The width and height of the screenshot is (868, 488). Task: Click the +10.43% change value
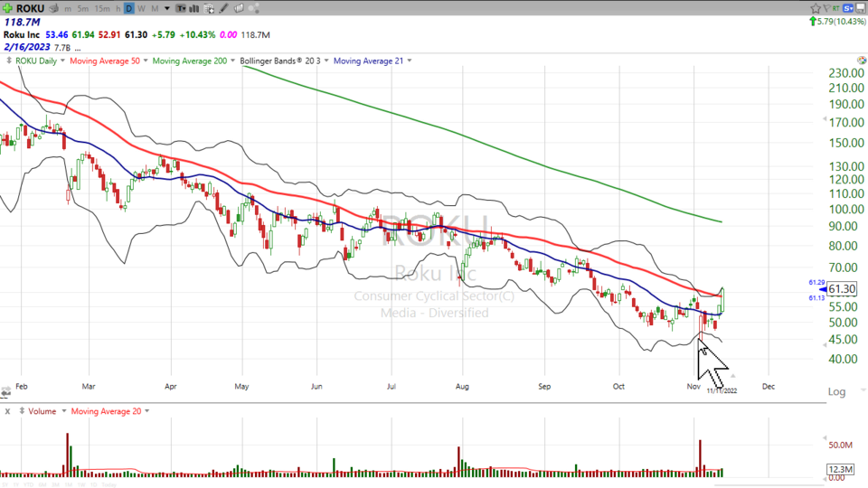click(x=198, y=34)
